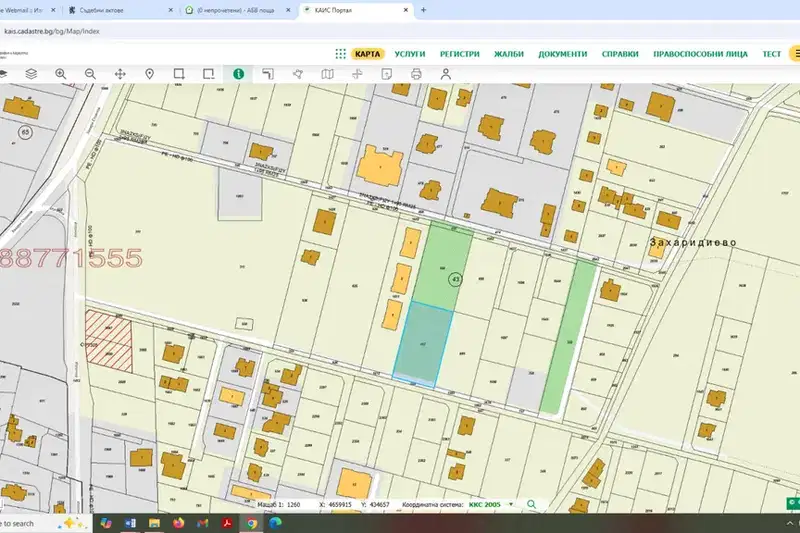Screen dimensions: 800x533
Task: Open a new browser tab
Action: click(x=423, y=10)
